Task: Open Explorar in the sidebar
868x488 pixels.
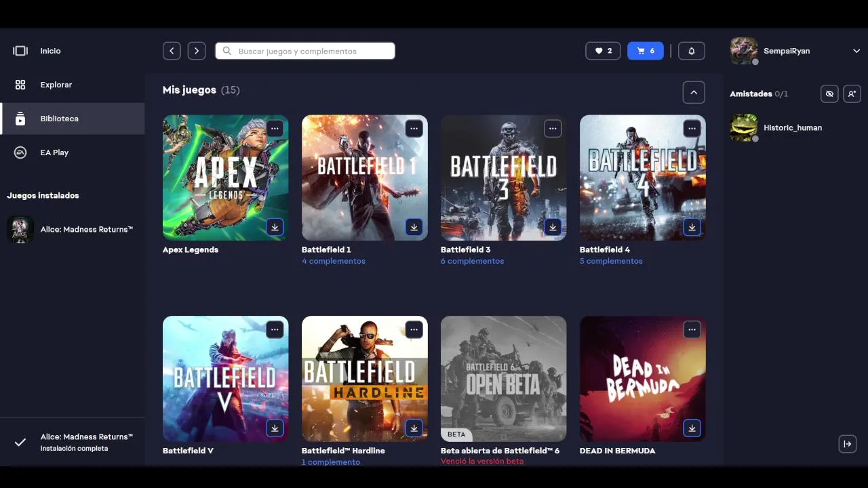Action: point(72,85)
